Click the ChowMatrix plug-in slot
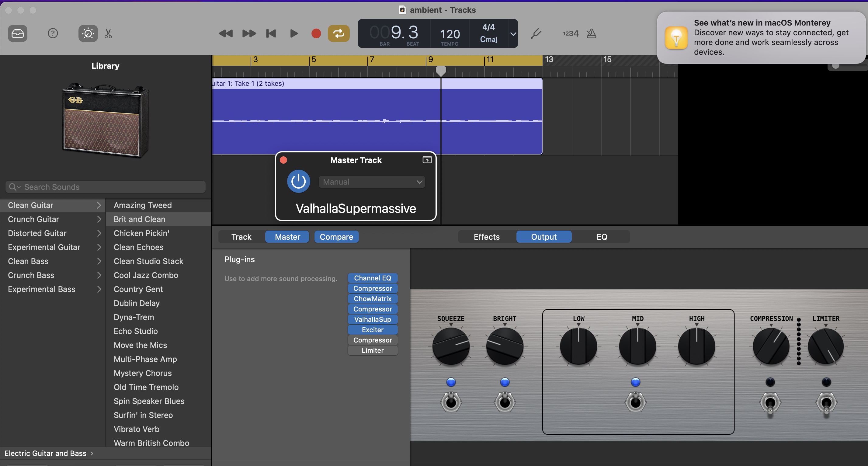This screenshot has height=466, width=868. coord(372,299)
